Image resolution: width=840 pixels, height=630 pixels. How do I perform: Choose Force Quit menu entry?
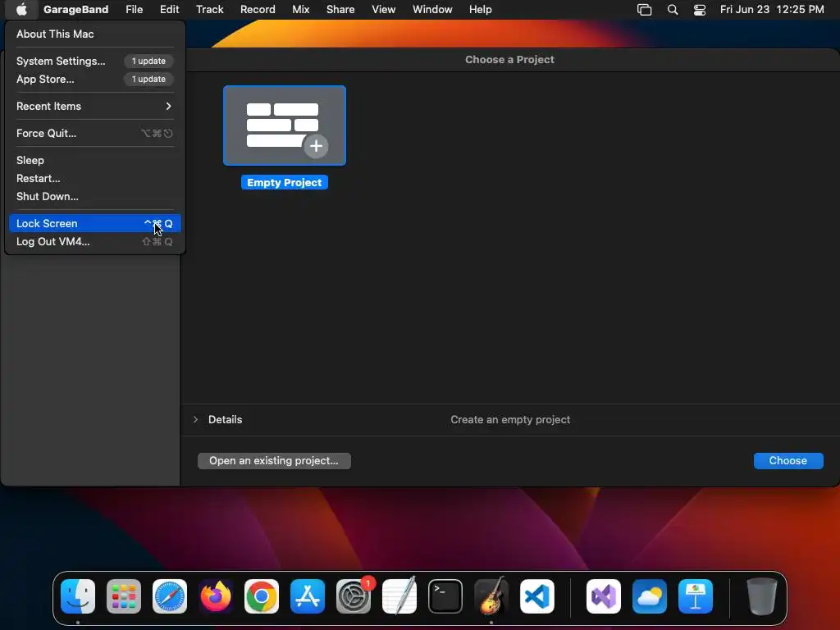pos(95,134)
